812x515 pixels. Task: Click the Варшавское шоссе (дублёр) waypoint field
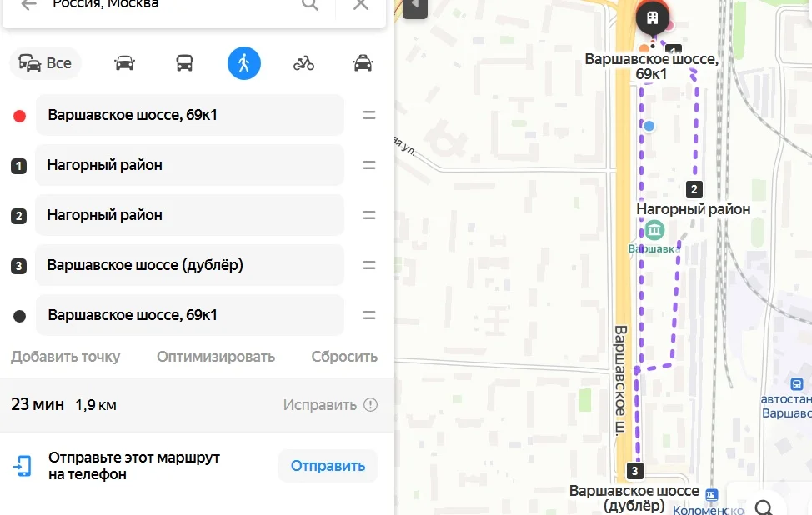tap(189, 265)
